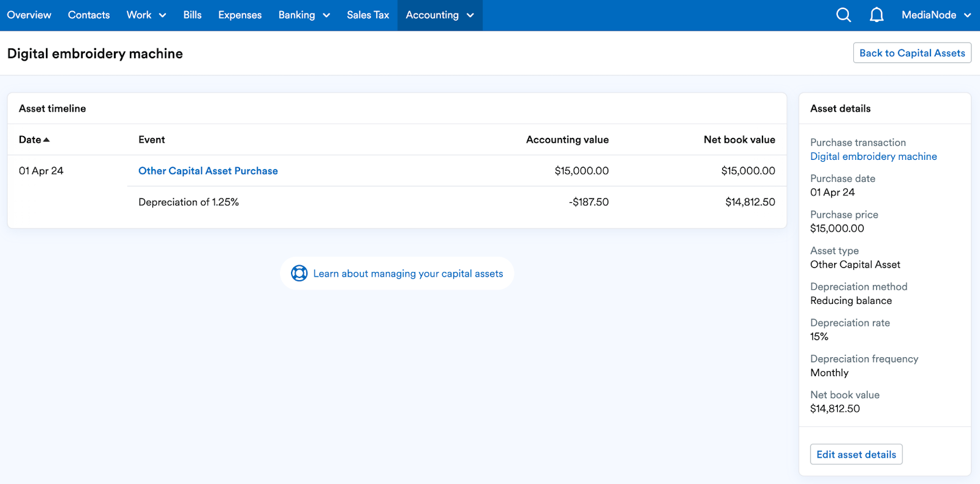Select the Depreciation of 1.25% row text
Image resolution: width=980 pixels, height=484 pixels.
point(189,202)
